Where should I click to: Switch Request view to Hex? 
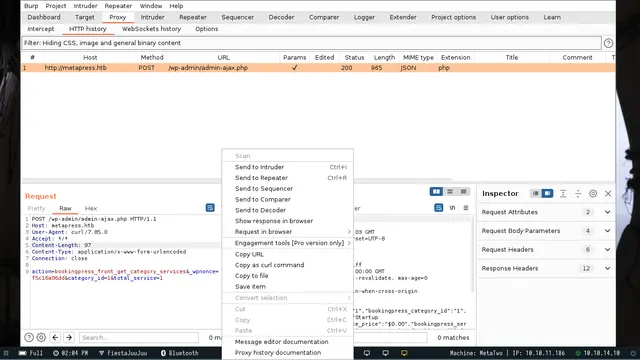pyautogui.click(x=91, y=208)
